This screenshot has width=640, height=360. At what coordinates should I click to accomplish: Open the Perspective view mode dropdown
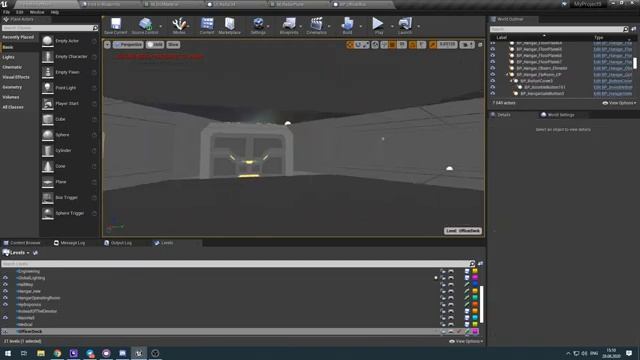(128, 44)
